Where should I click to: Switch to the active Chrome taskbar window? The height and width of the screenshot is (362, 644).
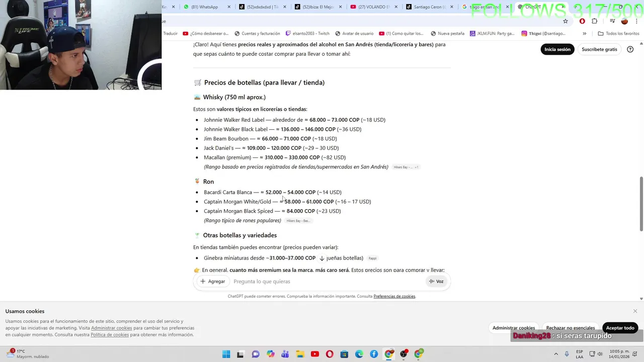[388, 354]
